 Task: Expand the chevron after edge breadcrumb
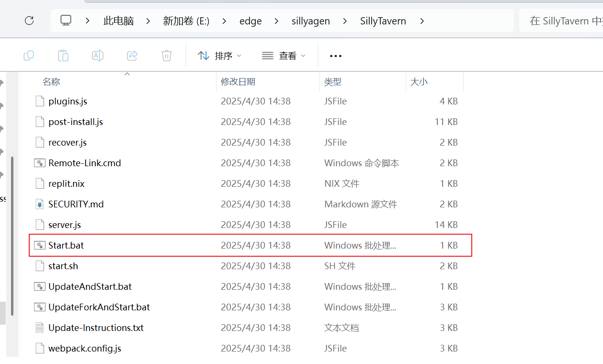[x=276, y=21]
